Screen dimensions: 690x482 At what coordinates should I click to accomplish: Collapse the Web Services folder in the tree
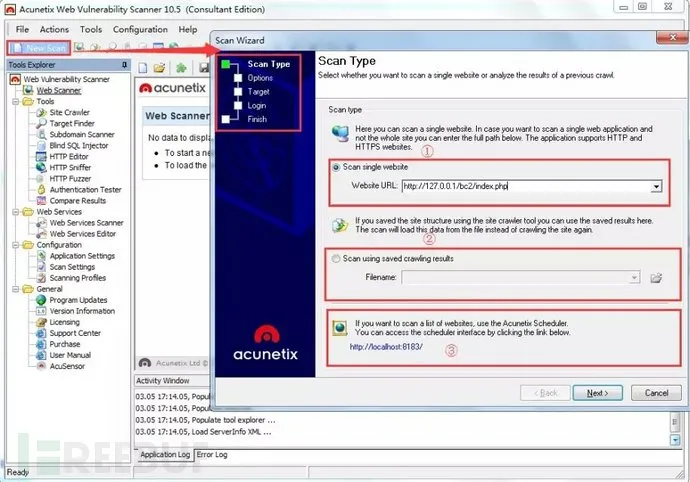tap(15, 212)
